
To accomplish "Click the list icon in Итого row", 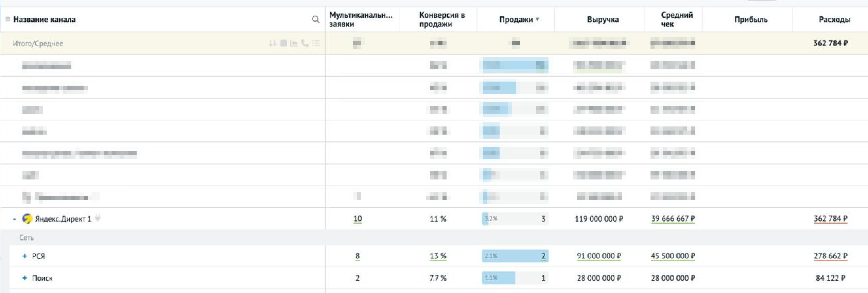I will point(316,43).
